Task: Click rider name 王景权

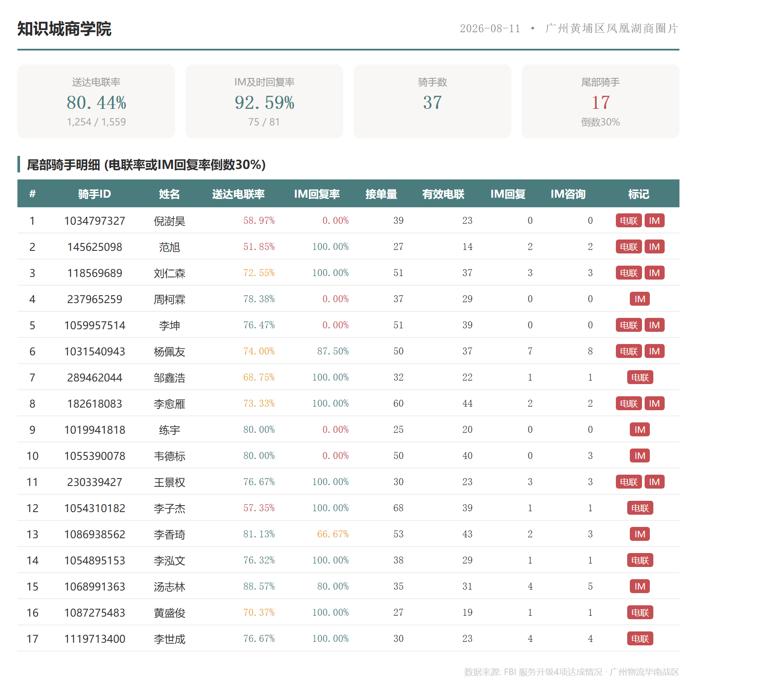Action: 169,482
